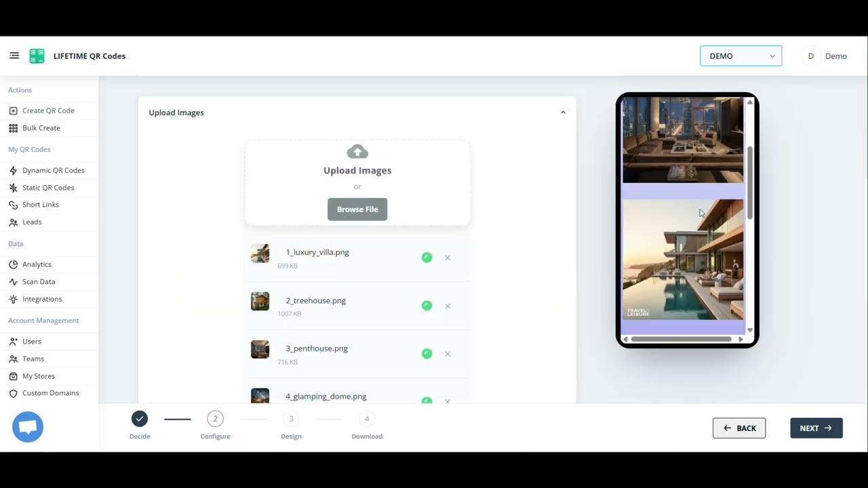Open My Stores
The width and height of the screenshot is (868, 488).
tap(39, 376)
